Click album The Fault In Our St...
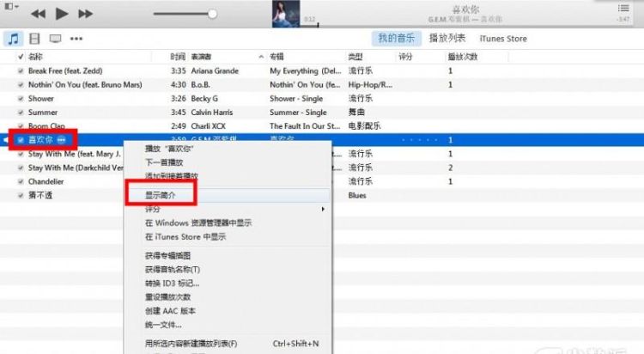This screenshot has height=354, width=644. click(x=305, y=125)
